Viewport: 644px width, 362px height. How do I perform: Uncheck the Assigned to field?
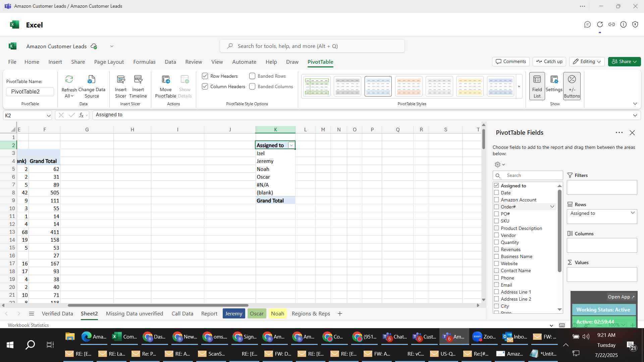pos(496,185)
